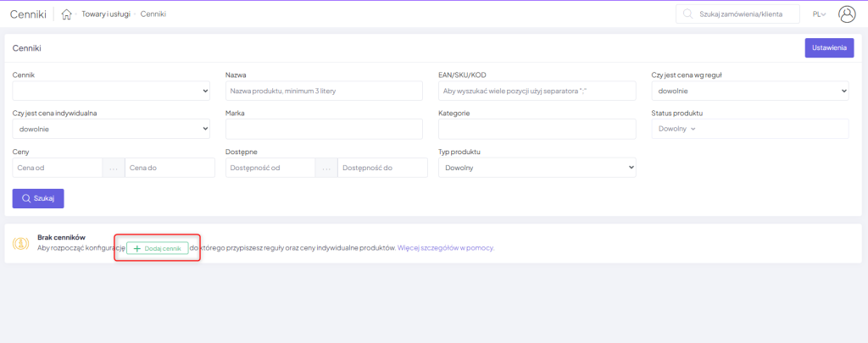Click the price list coins icon
The width and height of the screenshot is (868, 343).
pyautogui.click(x=20, y=244)
